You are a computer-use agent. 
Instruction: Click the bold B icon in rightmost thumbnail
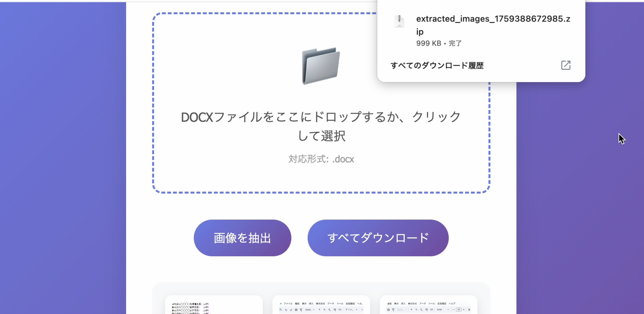pos(469,310)
